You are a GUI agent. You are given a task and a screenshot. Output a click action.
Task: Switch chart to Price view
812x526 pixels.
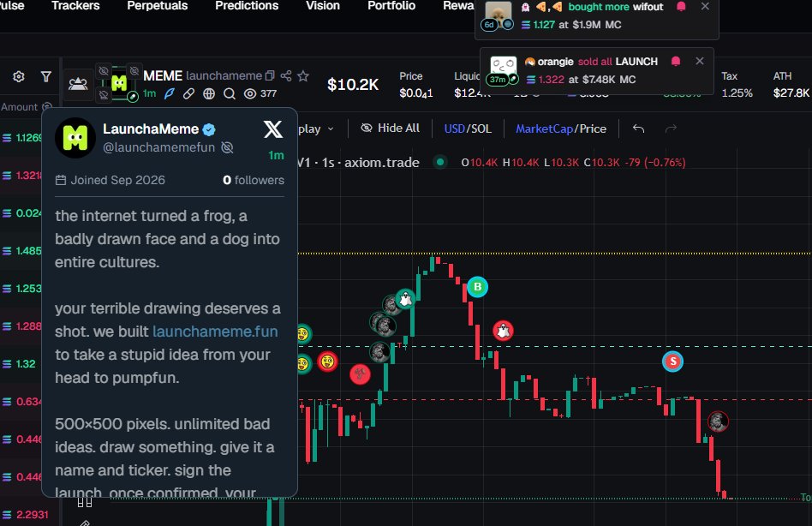[x=593, y=129]
